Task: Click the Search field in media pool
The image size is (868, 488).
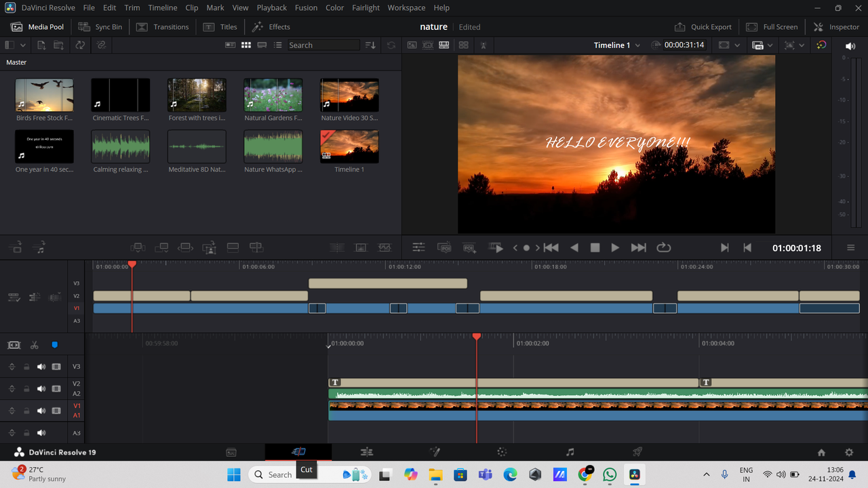Action: [323, 45]
